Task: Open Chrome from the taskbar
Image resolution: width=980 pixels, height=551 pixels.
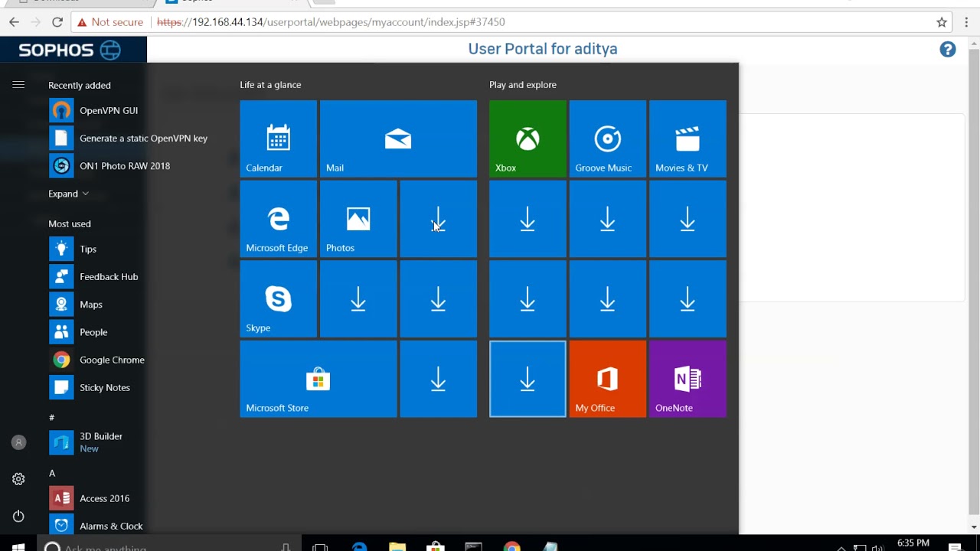Action: (x=512, y=546)
